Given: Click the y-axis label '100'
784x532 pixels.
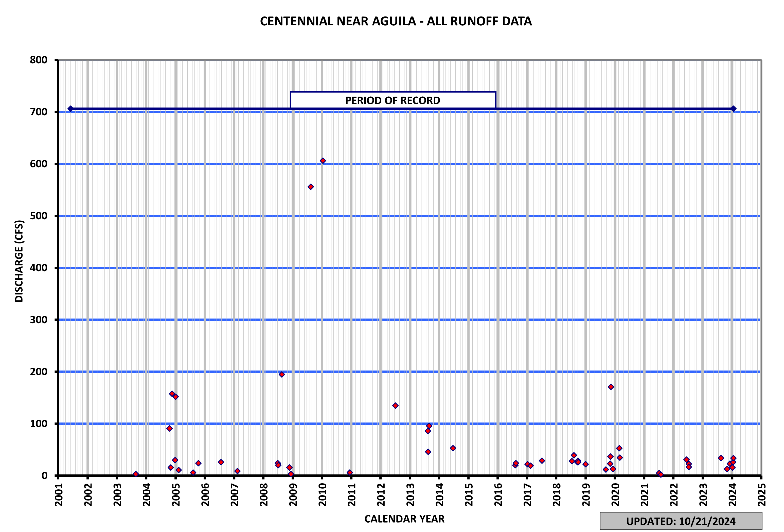Looking at the screenshot, I should click(39, 424).
